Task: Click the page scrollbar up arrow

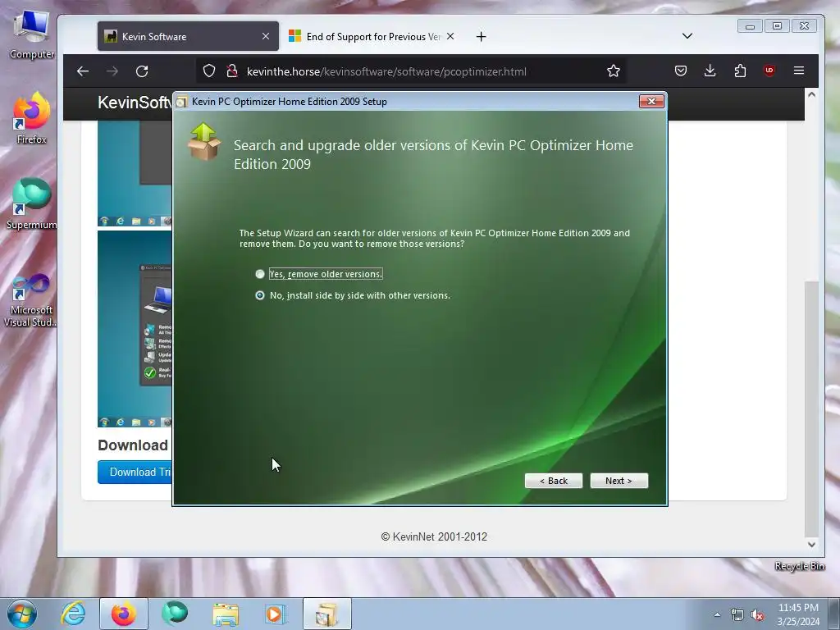Action: pos(811,95)
